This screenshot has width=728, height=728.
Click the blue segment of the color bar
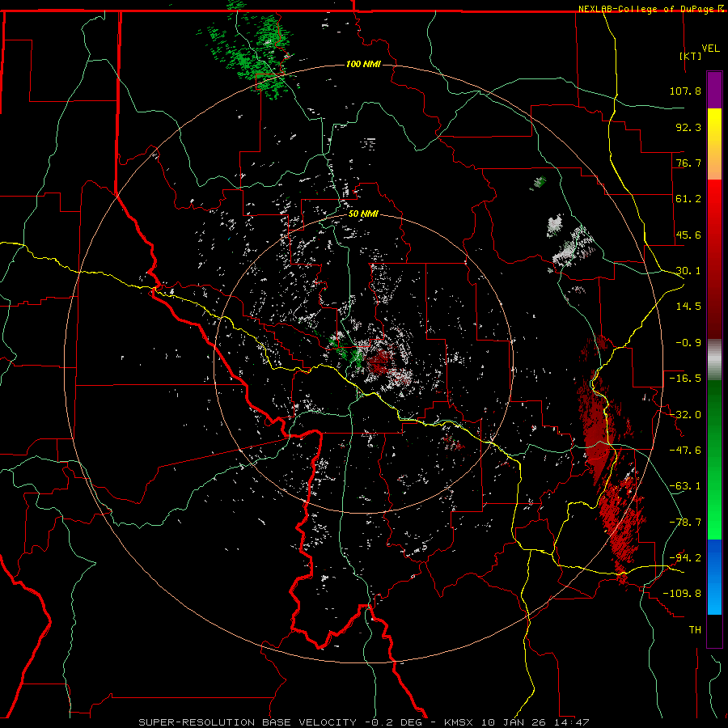714,577
